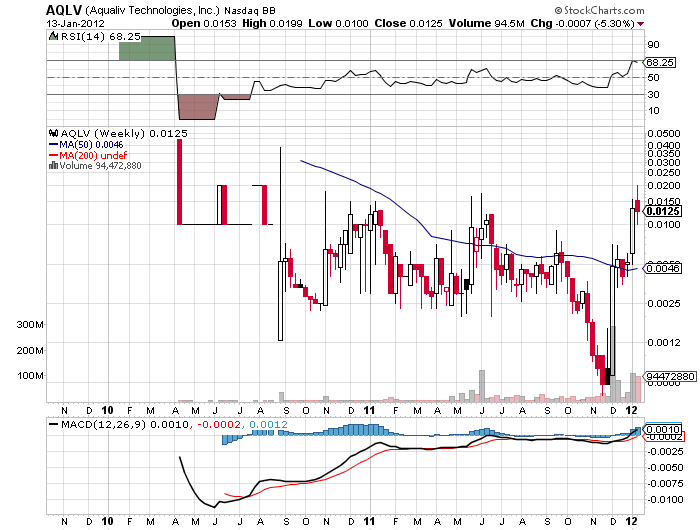Click year 10 on the price panel time axis
The width and height of the screenshot is (700, 530).
[108, 410]
